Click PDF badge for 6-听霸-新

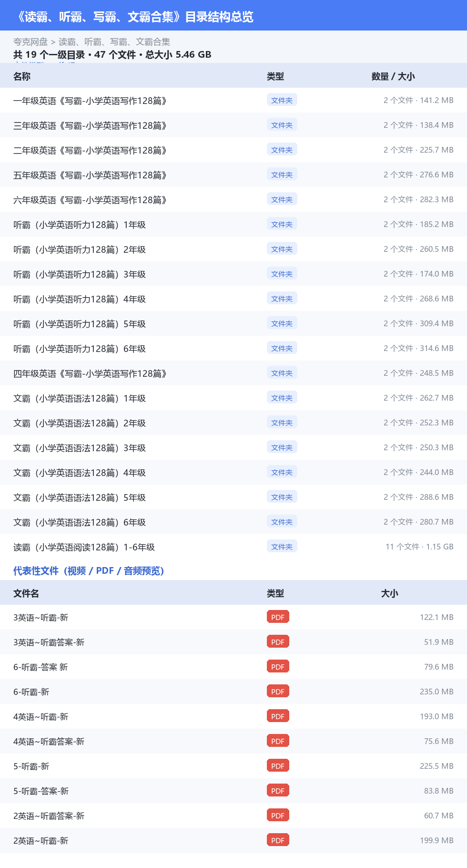click(x=278, y=692)
